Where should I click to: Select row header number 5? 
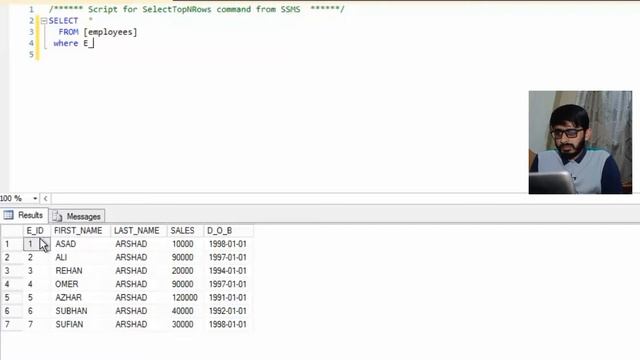(11, 298)
